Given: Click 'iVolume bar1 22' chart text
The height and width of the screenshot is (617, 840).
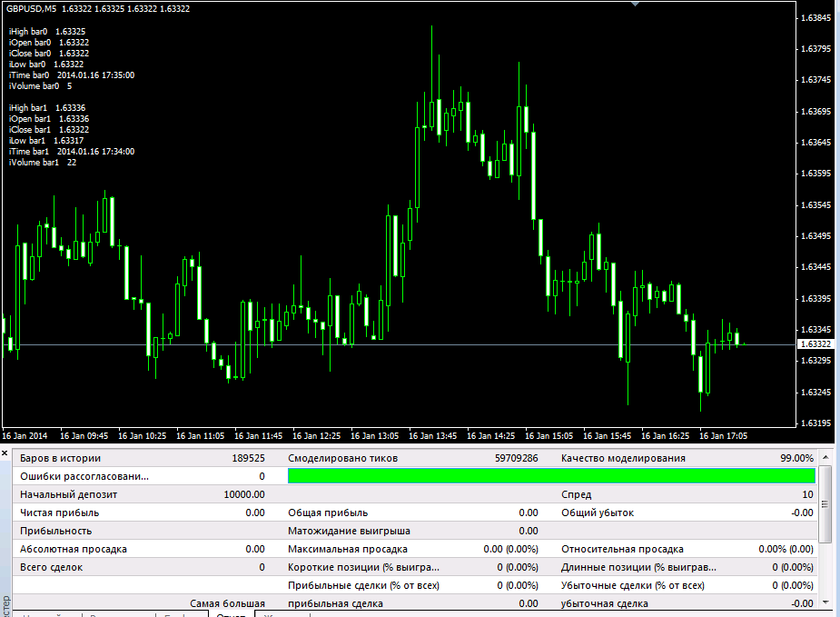Looking at the screenshot, I should (x=43, y=163).
